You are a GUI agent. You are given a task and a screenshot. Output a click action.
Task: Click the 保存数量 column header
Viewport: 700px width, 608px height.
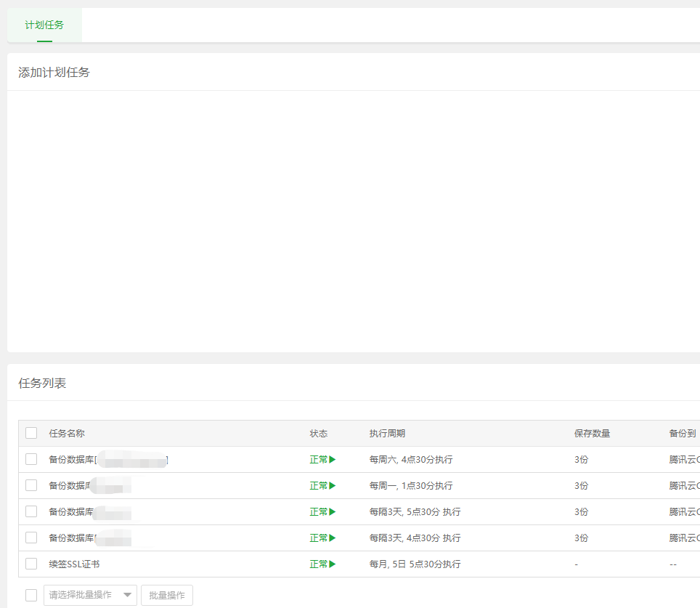tap(592, 434)
